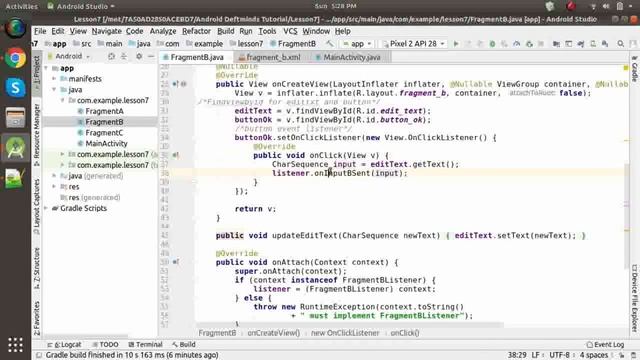Open the Build tool window

click(184, 344)
